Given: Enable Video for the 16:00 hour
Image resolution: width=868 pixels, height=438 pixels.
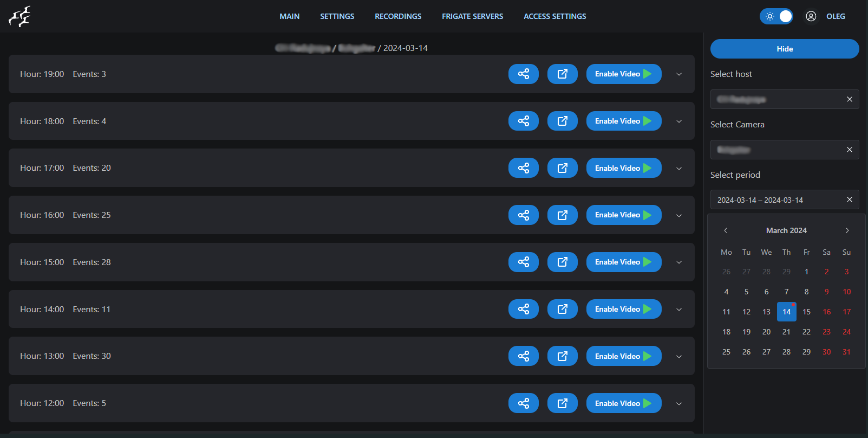Looking at the screenshot, I should coord(623,215).
